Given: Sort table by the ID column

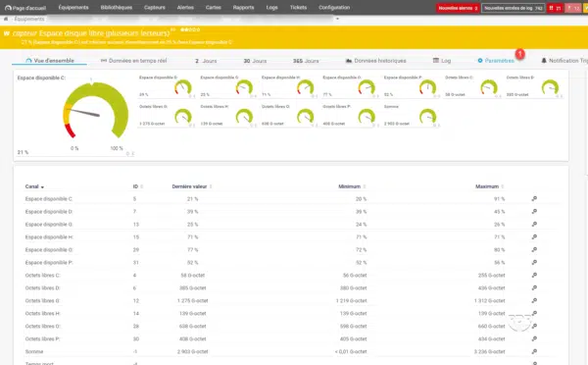Looking at the screenshot, I should click(137, 186).
